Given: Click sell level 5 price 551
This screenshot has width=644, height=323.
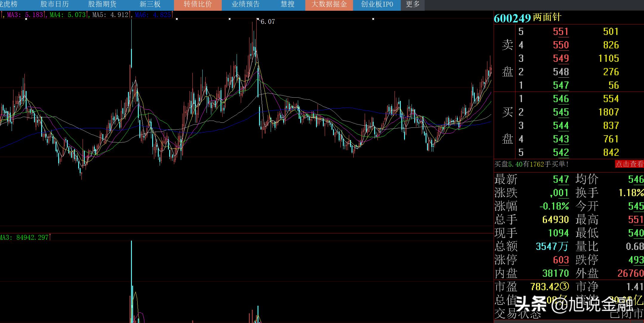Looking at the screenshot, I should 560,32.
